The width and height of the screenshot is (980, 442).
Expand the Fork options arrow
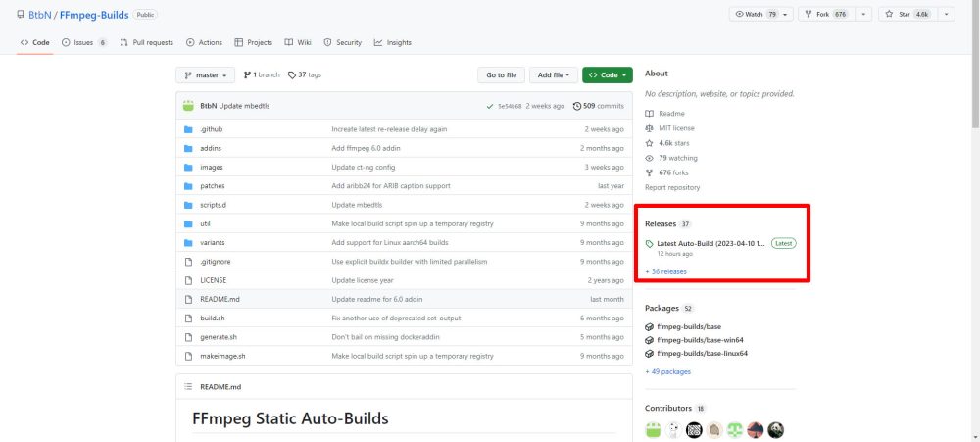point(863,14)
